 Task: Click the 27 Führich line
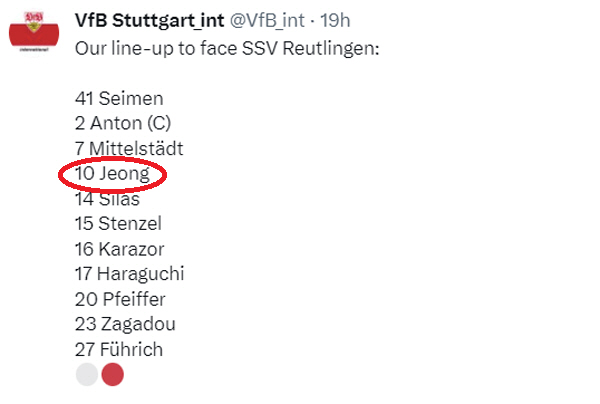pyautogui.click(x=119, y=349)
